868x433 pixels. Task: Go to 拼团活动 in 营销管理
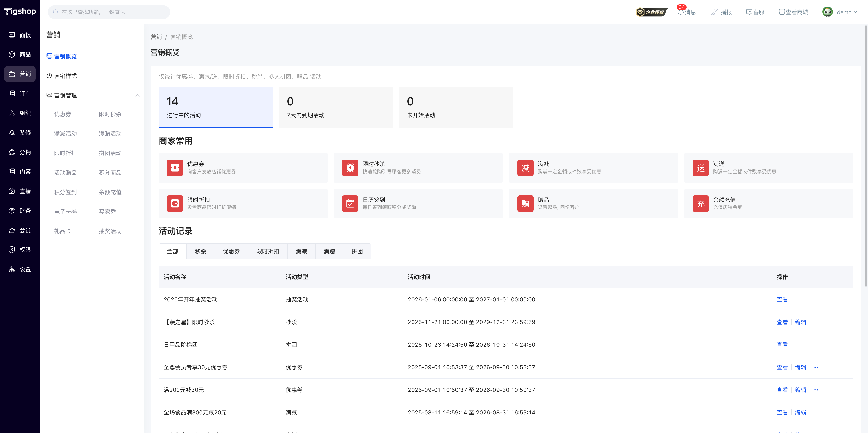110,153
